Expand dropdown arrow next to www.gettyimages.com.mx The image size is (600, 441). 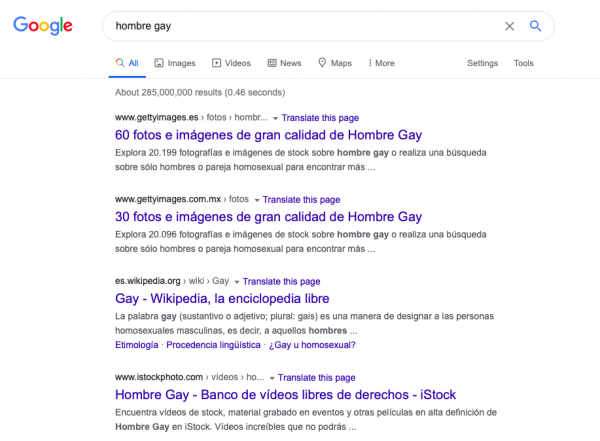point(257,200)
